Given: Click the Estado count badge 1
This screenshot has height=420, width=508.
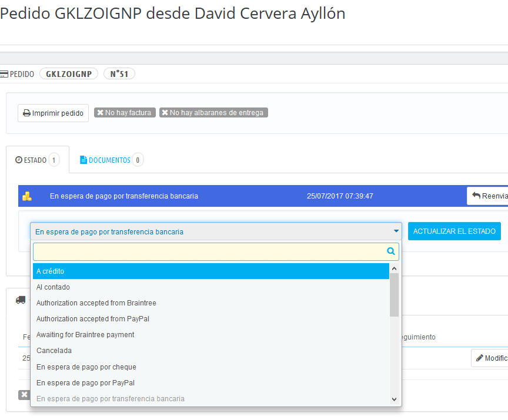Looking at the screenshot, I should 54,160.
